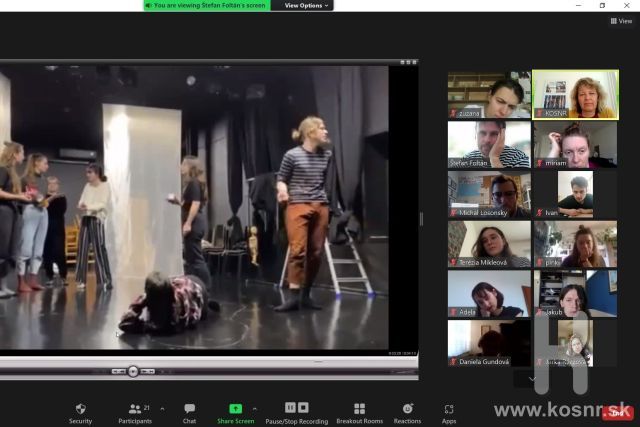Click Terézia Mikleová's video thumbnail
The image size is (640, 427).
(489, 244)
